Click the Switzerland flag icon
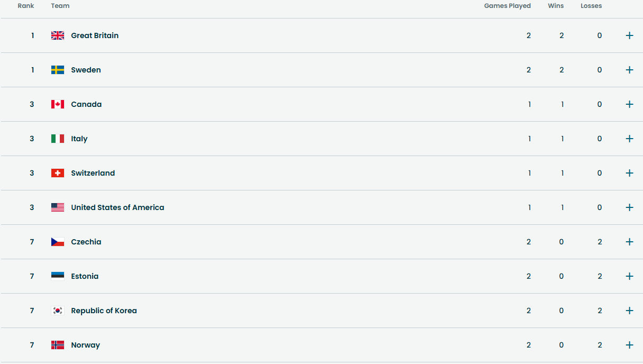643x364 pixels. coord(58,173)
